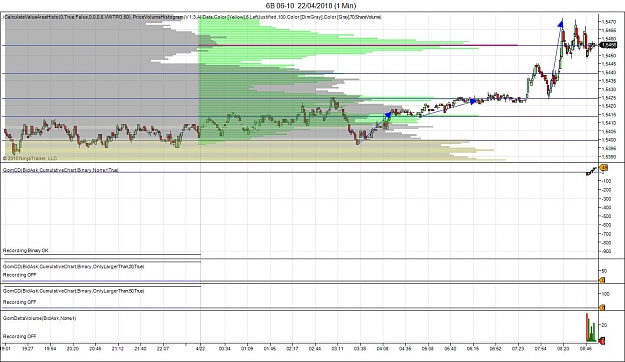Click the tall red delta volume bar
The width and height of the screenshot is (625, 362).
pyautogui.click(x=587, y=328)
